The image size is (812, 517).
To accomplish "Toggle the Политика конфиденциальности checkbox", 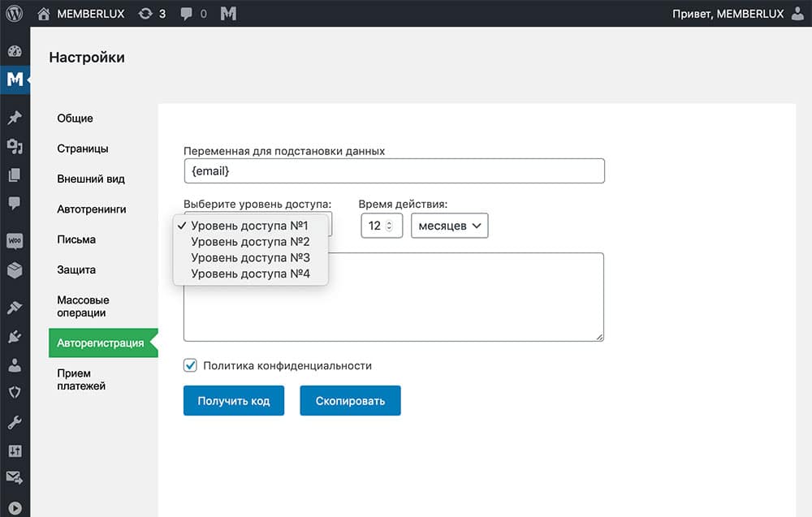I will 191,366.
